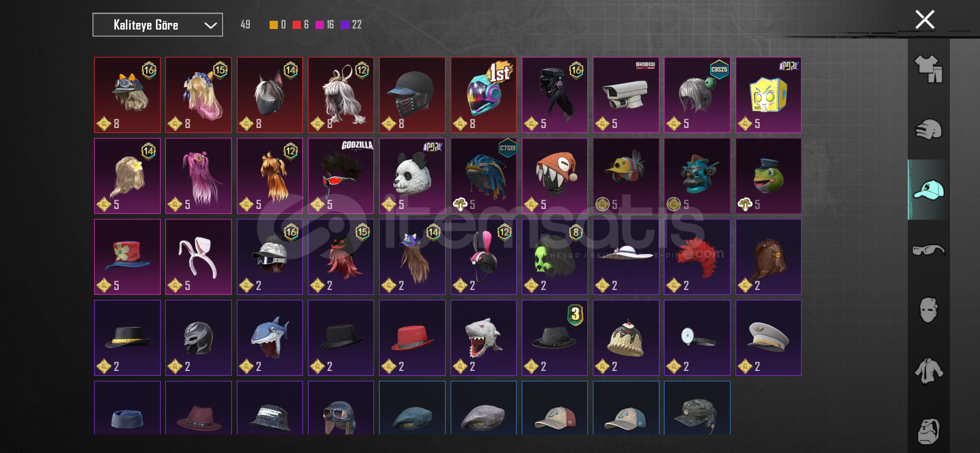Select the yellow SpongeBob box head

coord(768,95)
